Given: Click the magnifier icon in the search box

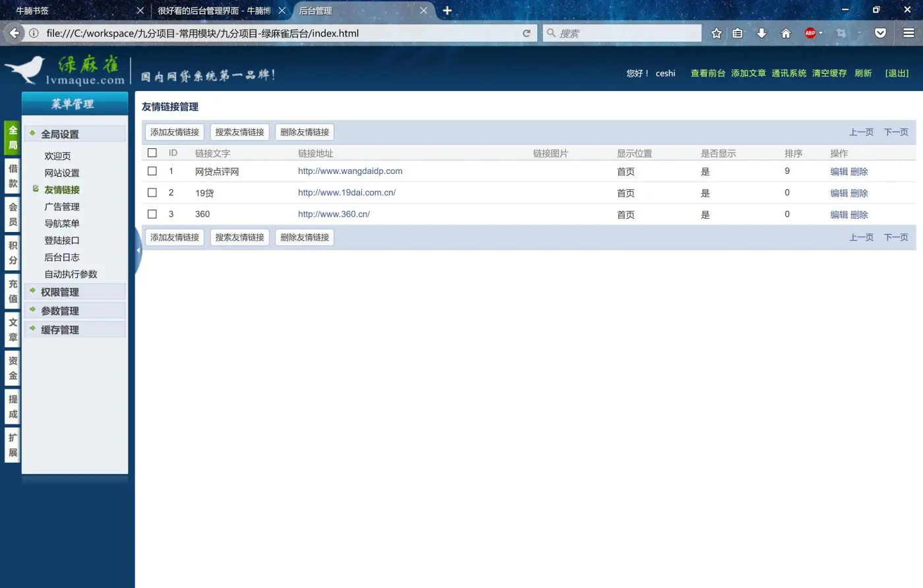Looking at the screenshot, I should tap(551, 33).
